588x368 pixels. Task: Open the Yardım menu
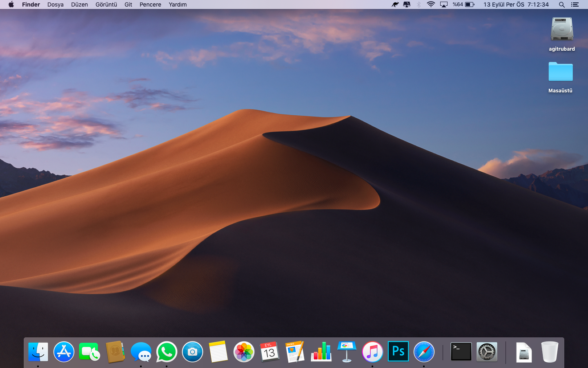point(178,4)
